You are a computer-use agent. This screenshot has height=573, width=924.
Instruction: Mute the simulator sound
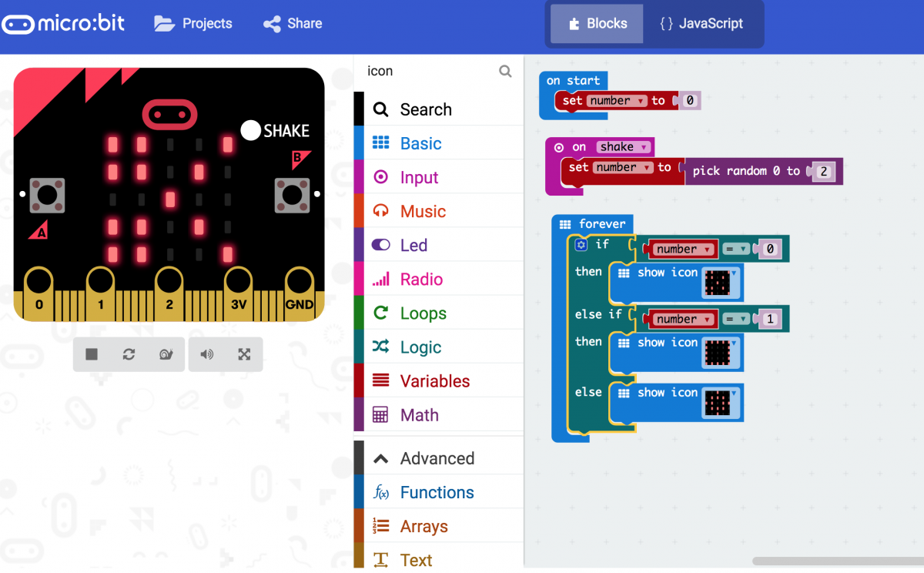click(207, 354)
